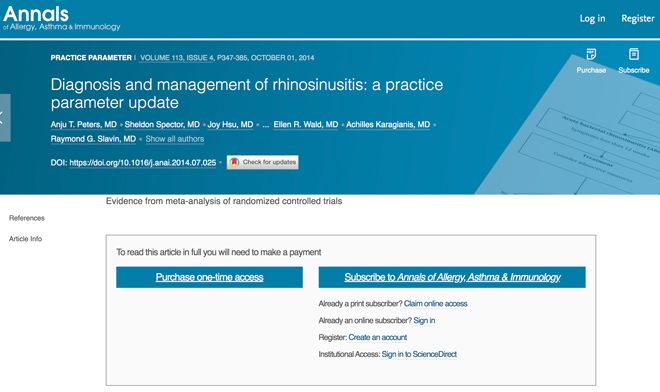Viewport: 660px width, 392px height.
Task: Click Purchase one-time access button
Action: (209, 277)
